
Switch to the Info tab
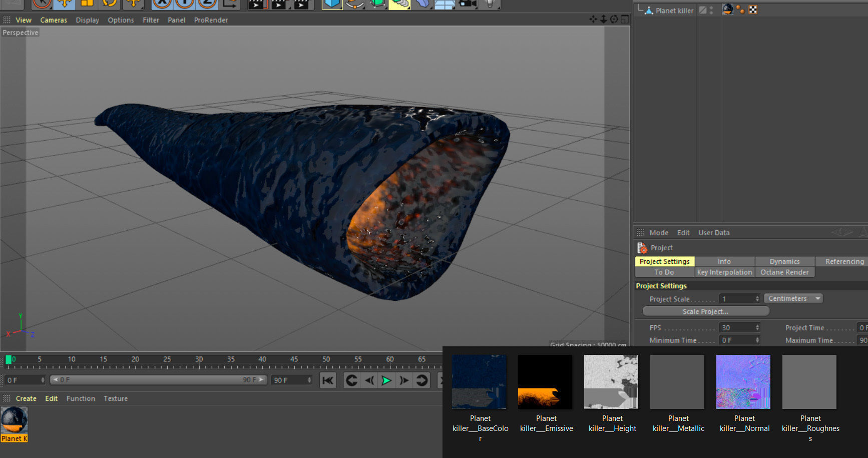coord(724,261)
